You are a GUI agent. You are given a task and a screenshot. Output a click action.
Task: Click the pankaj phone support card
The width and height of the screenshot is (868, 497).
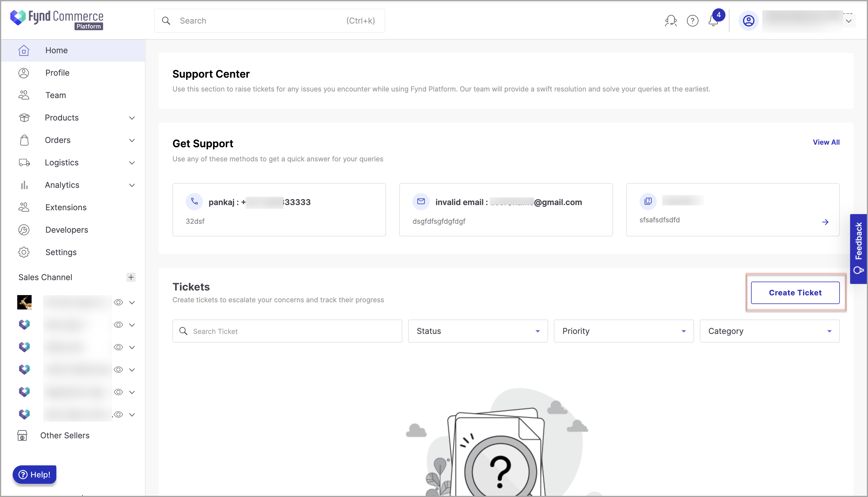[279, 210]
